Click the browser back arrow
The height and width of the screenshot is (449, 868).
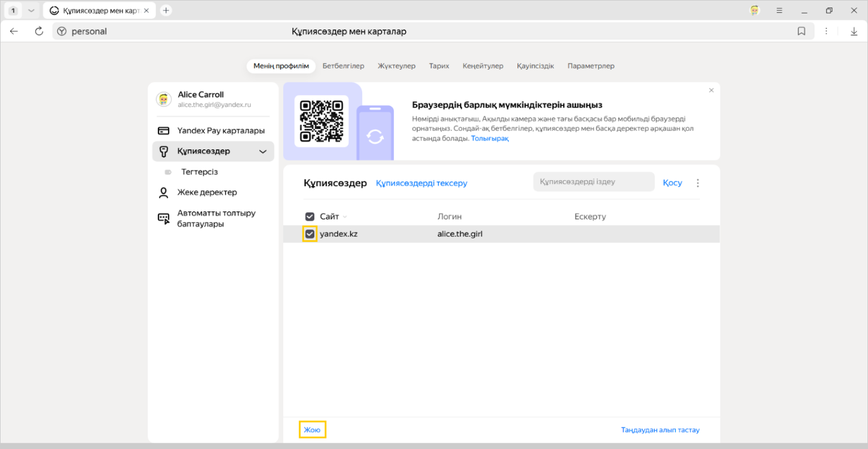(14, 31)
